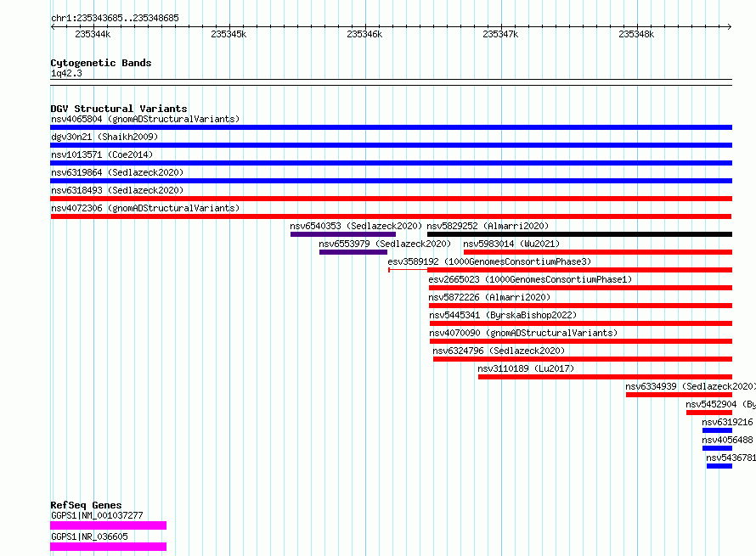Select the blue nsv4056488 variant bar

tap(718, 448)
